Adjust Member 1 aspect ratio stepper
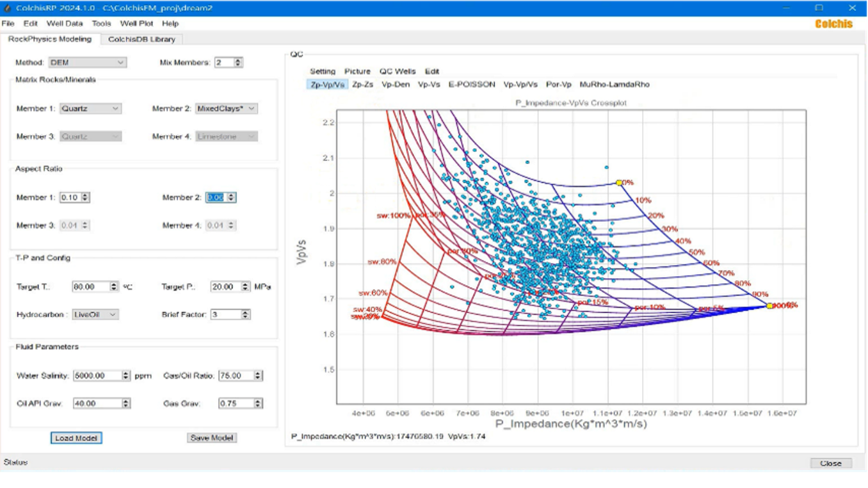This screenshot has width=868, height=488. (x=85, y=197)
